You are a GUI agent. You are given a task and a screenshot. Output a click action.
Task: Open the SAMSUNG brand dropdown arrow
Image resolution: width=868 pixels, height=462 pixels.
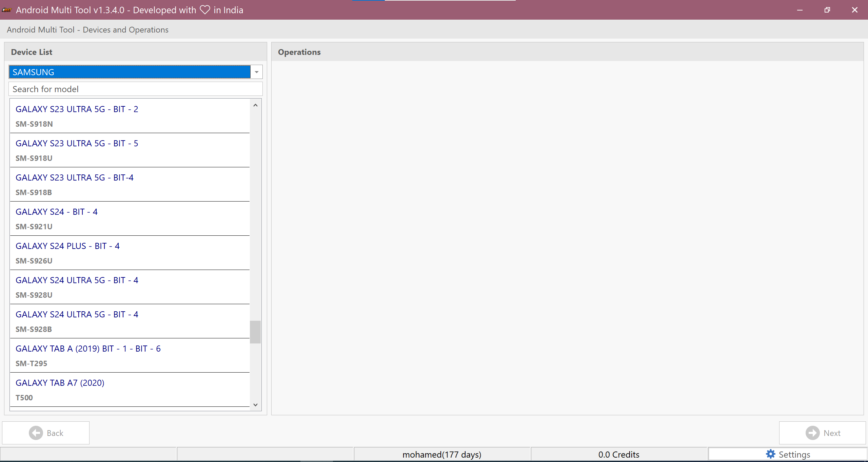point(257,72)
